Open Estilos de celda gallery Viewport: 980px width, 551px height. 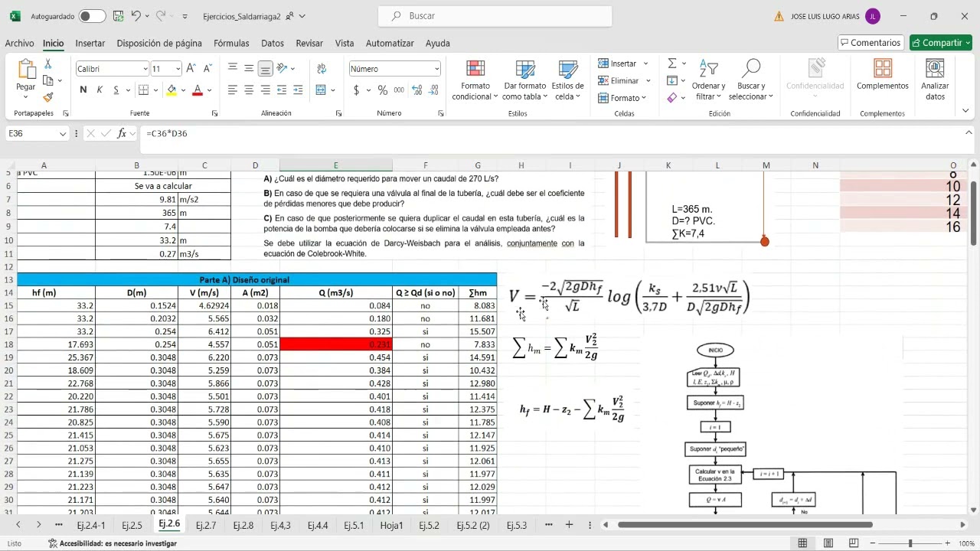point(567,80)
